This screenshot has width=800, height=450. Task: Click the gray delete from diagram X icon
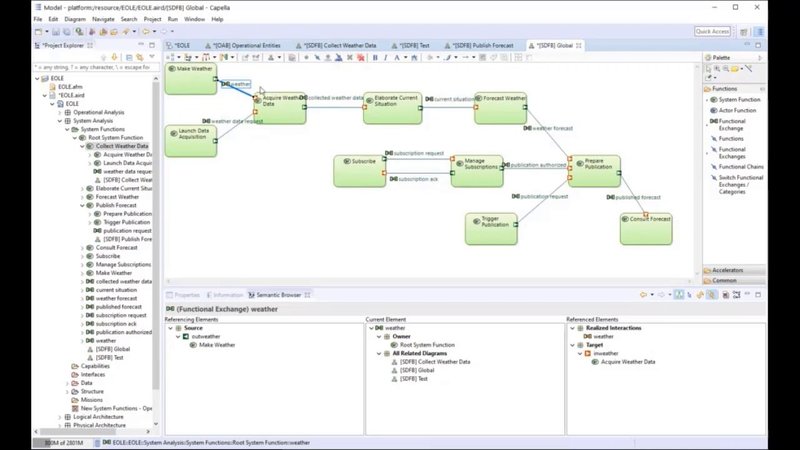350,58
